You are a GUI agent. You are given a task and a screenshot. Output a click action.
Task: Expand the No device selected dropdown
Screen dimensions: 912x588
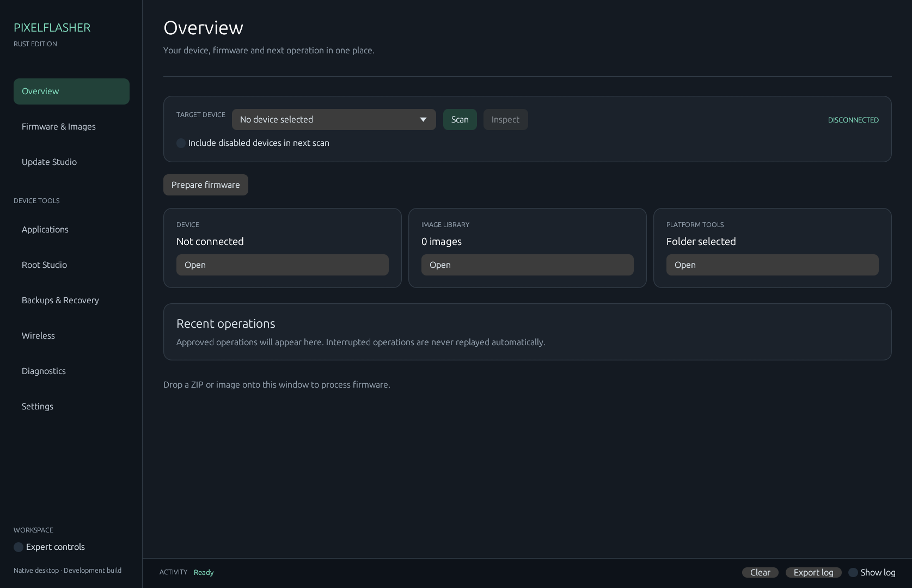tap(334, 120)
